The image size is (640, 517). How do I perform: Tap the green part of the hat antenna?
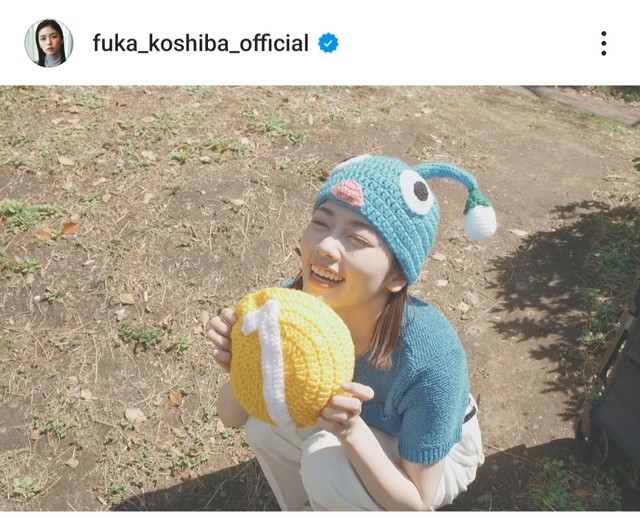pyautogui.click(x=476, y=200)
